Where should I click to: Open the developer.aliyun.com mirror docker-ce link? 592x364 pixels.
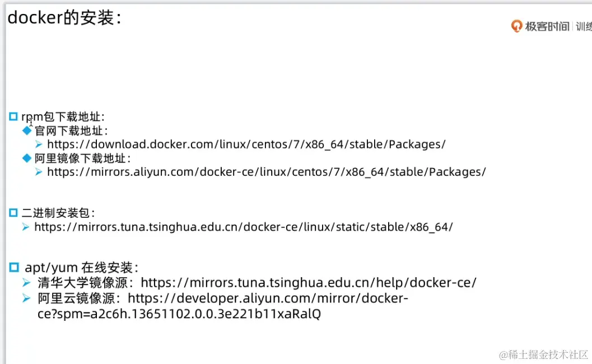tap(268, 298)
